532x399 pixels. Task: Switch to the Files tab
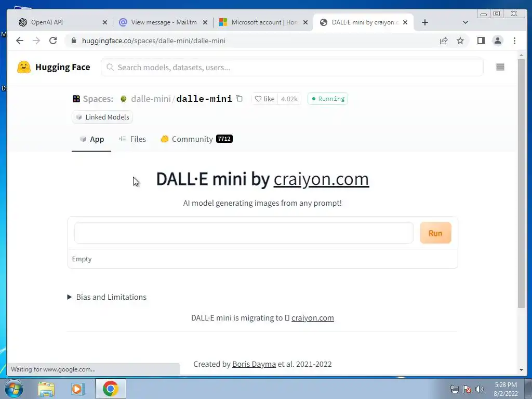pyautogui.click(x=132, y=139)
